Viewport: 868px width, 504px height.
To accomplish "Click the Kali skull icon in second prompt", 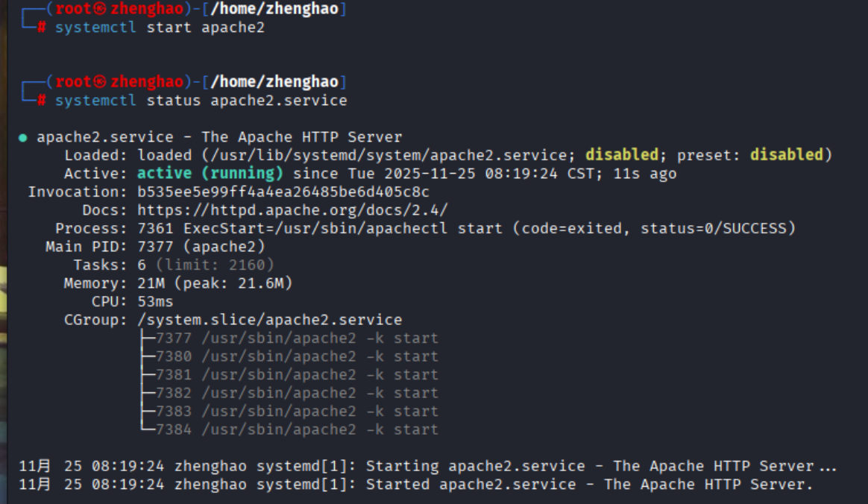I will pos(100,82).
